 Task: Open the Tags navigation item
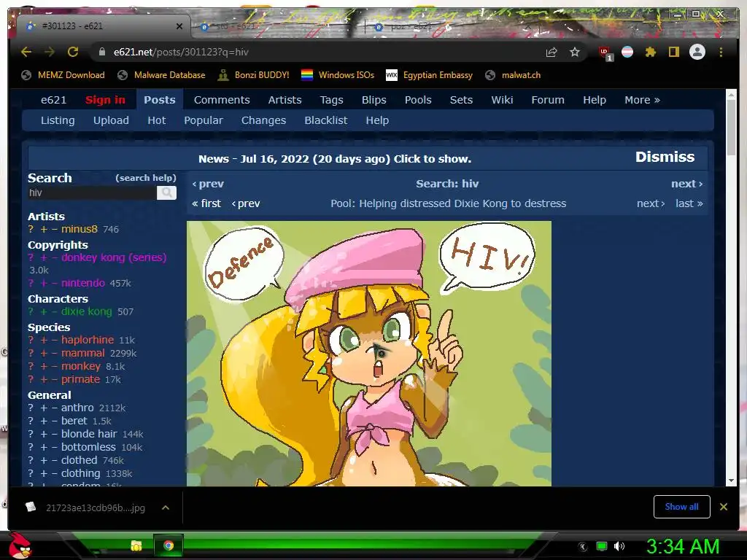(x=331, y=100)
